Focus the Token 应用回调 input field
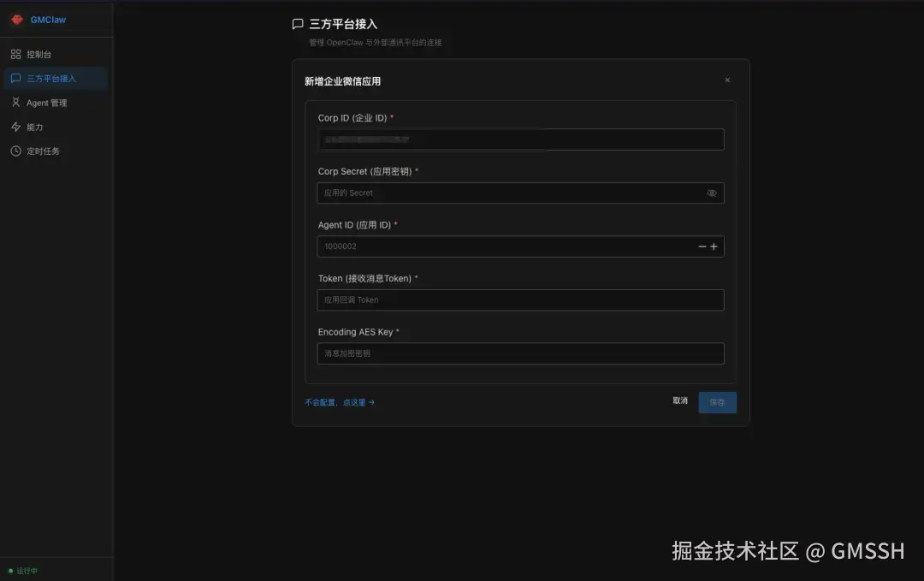 click(x=520, y=299)
